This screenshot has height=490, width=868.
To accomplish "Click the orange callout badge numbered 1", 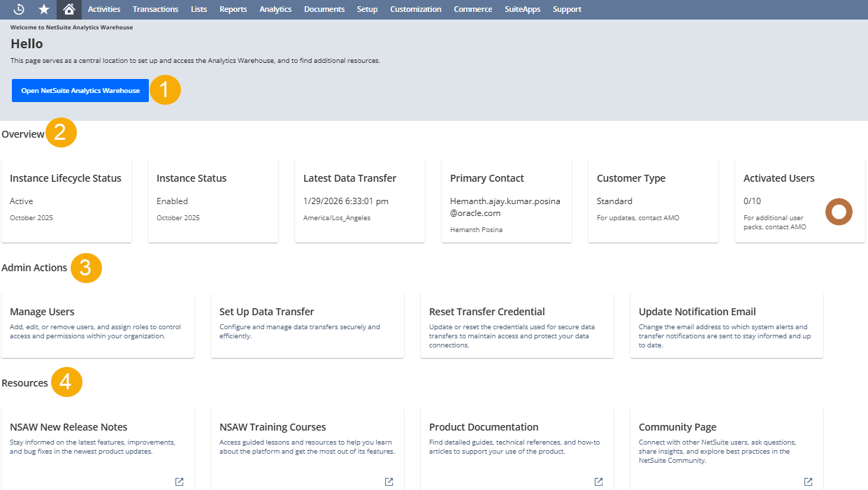I will coord(166,89).
